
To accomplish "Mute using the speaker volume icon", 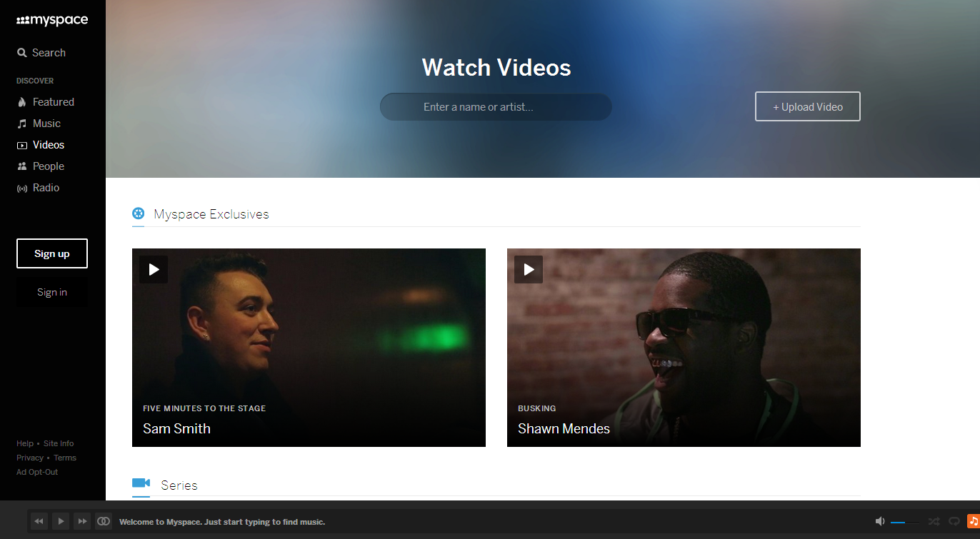I will (880, 522).
